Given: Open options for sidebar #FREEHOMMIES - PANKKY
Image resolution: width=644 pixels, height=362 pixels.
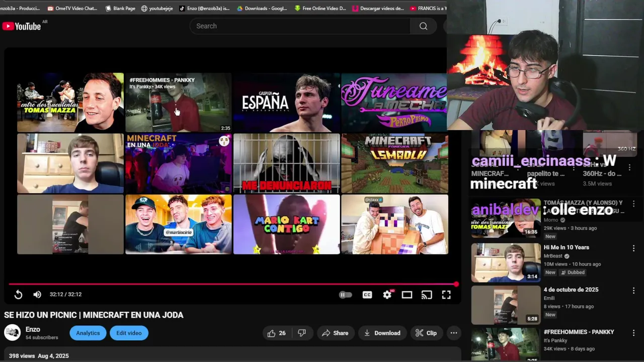Looking at the screenshot, I should coord(633,333).
